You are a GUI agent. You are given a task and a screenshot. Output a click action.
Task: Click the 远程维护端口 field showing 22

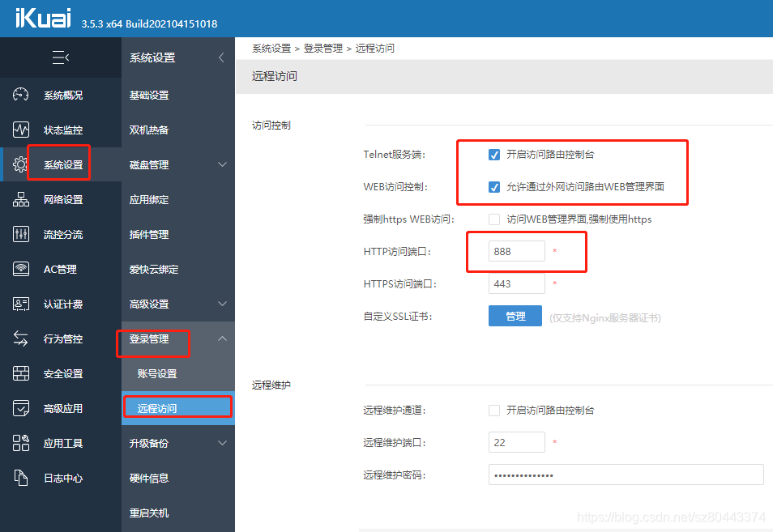pos(517,442)
